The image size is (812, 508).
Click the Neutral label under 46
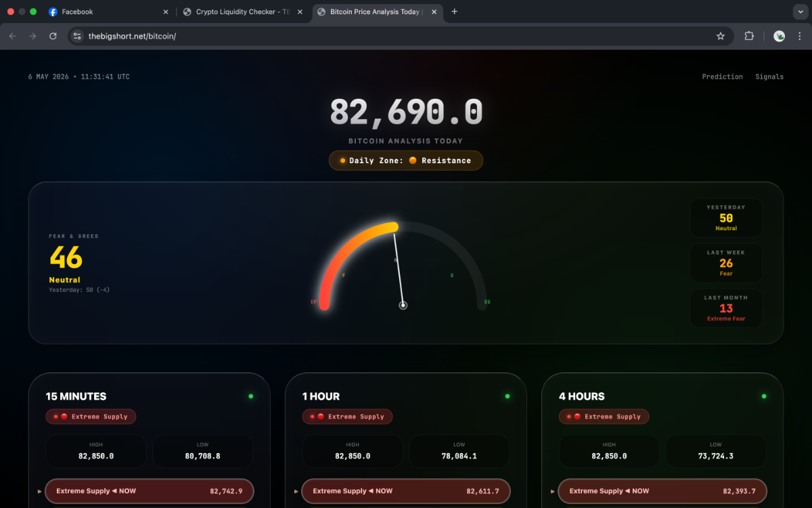coord(64,280)
